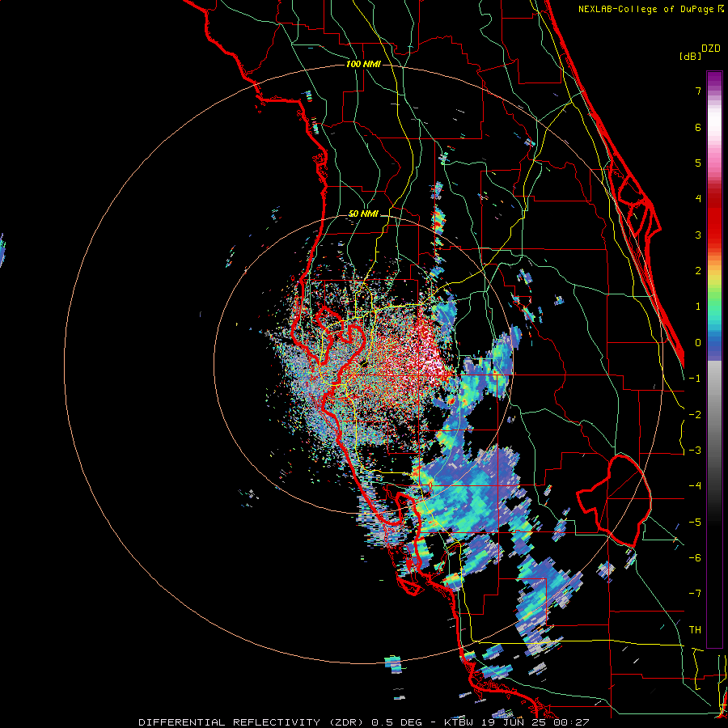Pick the 4 tick label on the scale

pos(698,199)
